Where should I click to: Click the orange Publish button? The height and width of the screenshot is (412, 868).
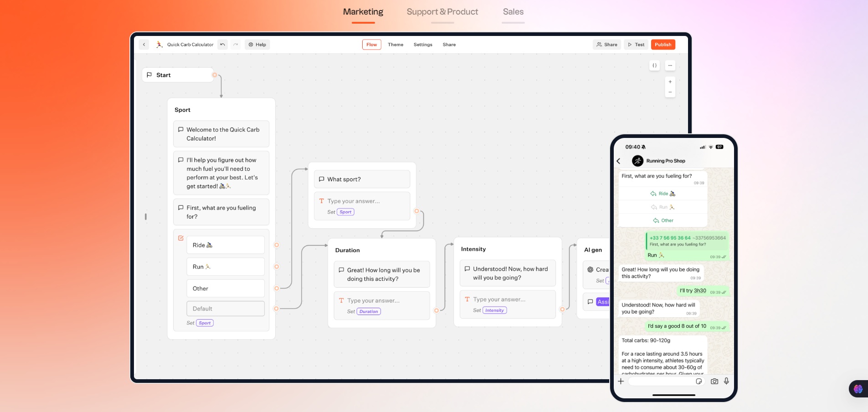(663, 45)
